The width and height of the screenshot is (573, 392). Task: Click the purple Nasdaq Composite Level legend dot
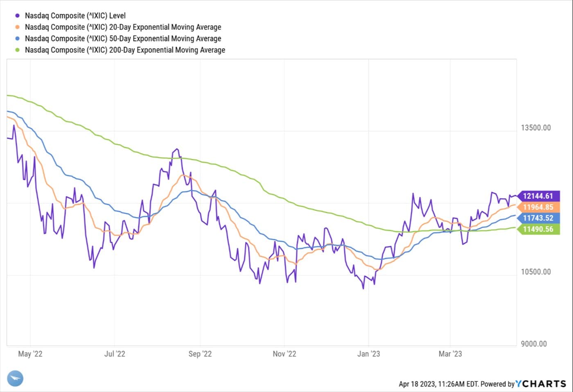pos(17,16)
